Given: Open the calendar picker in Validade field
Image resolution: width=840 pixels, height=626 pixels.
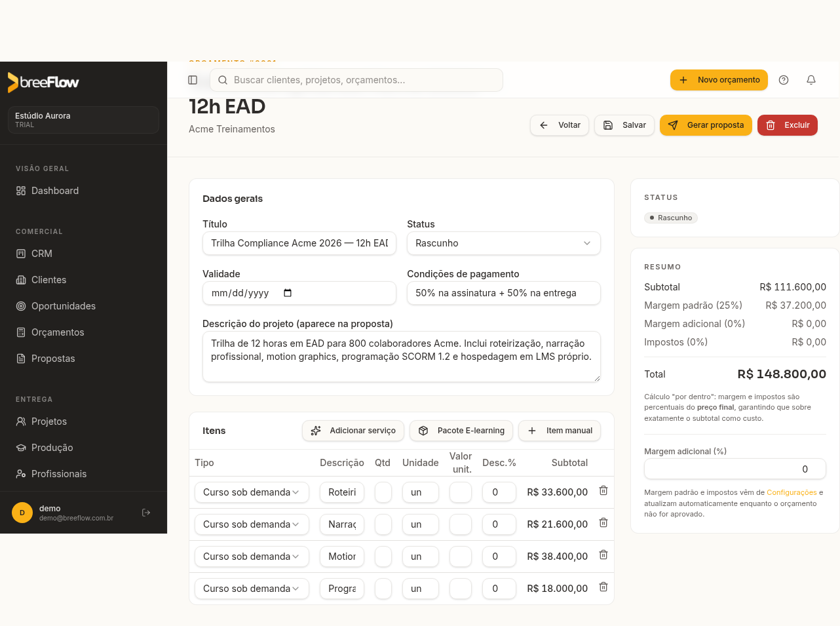Looking at the screenshot, I should coord(288,293).
